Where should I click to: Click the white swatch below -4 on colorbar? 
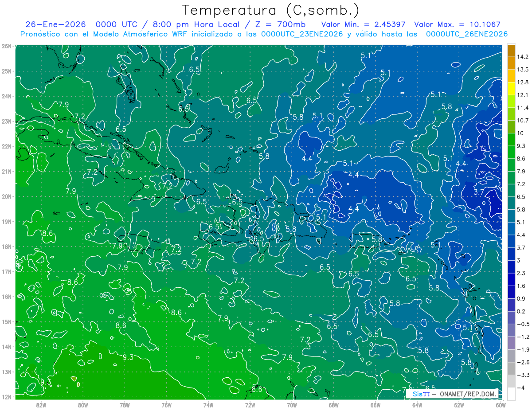pyautogui.click(x=511, y=394)
